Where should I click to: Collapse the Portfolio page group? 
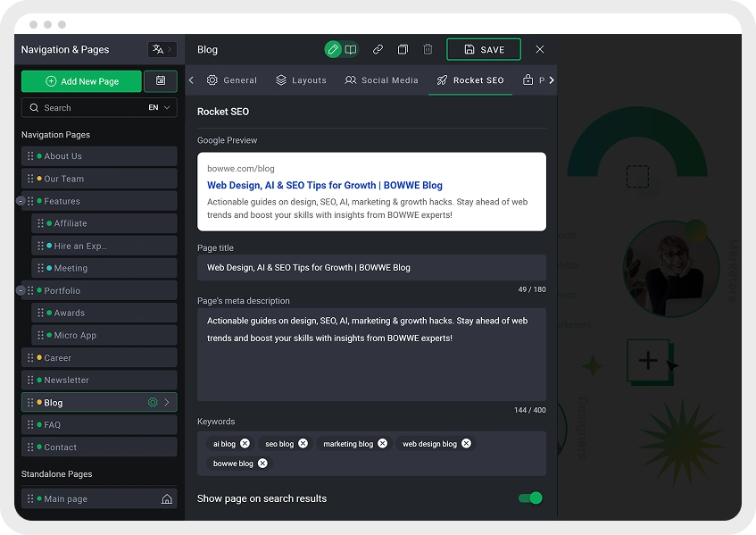click(x=21, y=290)
